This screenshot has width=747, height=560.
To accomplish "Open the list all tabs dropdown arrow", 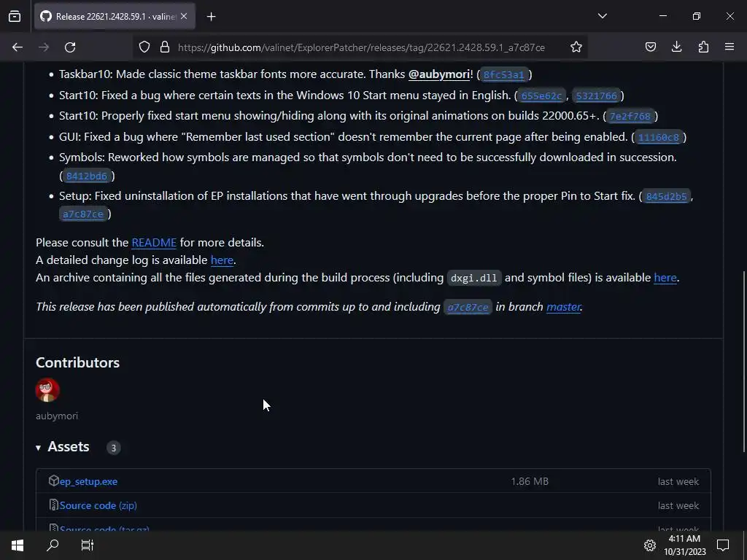I will point(602,16).
